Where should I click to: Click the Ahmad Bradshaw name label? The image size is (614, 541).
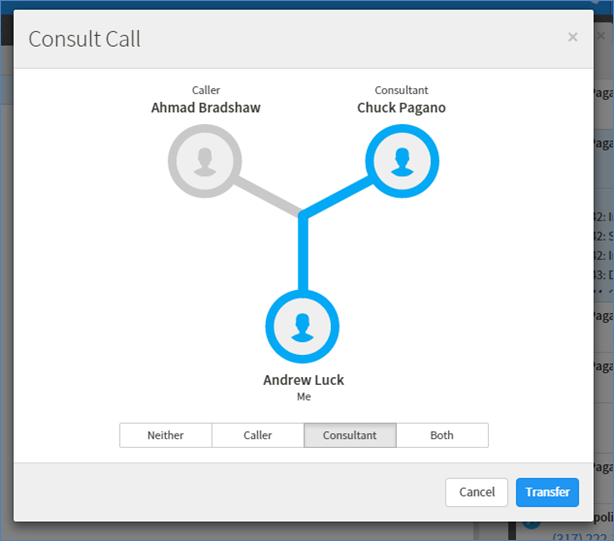click(205, 108)
